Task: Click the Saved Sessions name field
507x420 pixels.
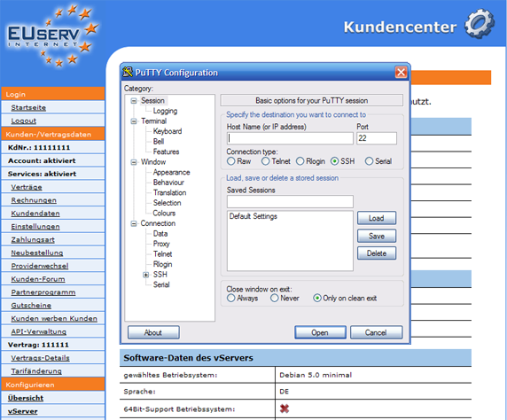Action: click(x=290, y=201)
